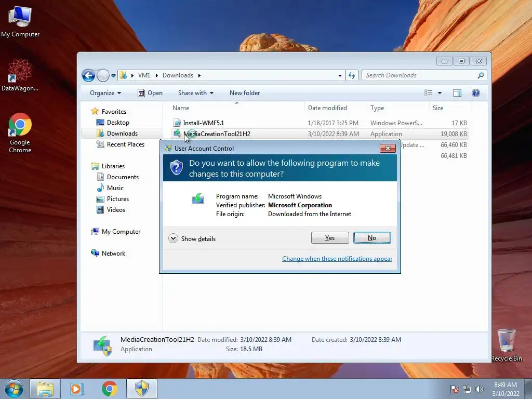Image resolution: width=532 pixels, height=399 pixels.
Task: Open recent pages dropdown next to Forward button
Action: coord(113,76)
